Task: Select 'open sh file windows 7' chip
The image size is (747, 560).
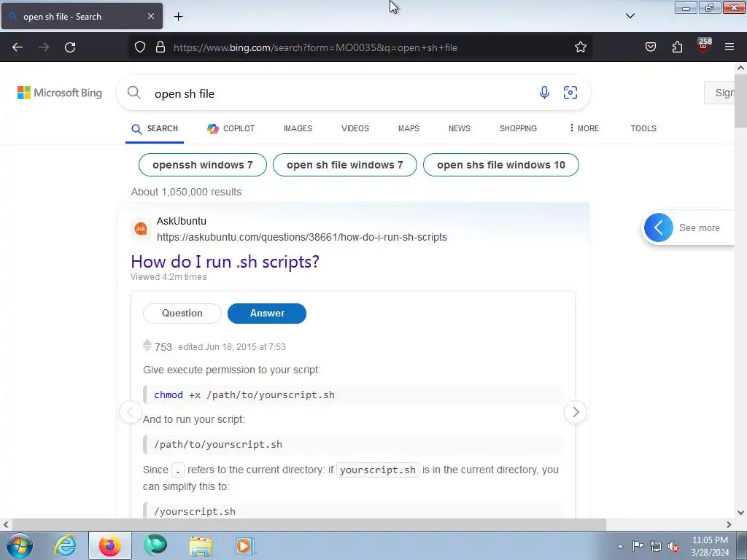Action: coord(345,165)
